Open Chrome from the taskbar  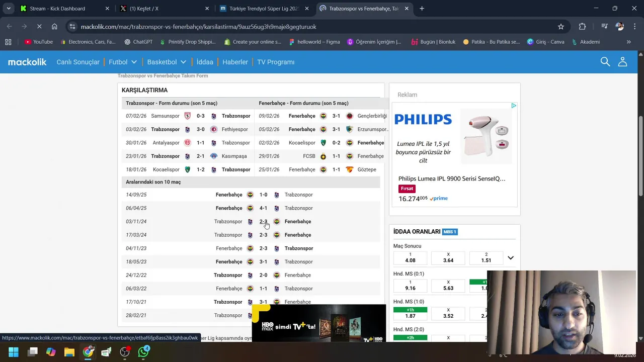point(88,352)
